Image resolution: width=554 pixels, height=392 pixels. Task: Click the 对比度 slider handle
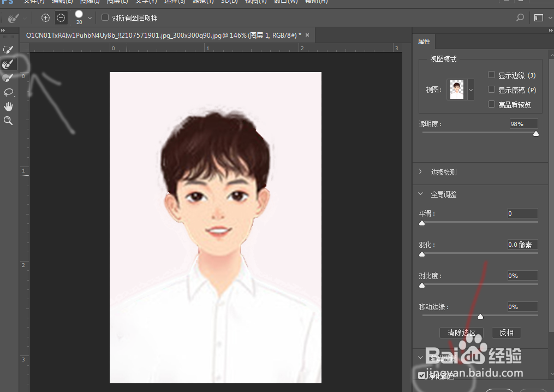[422, 285]
